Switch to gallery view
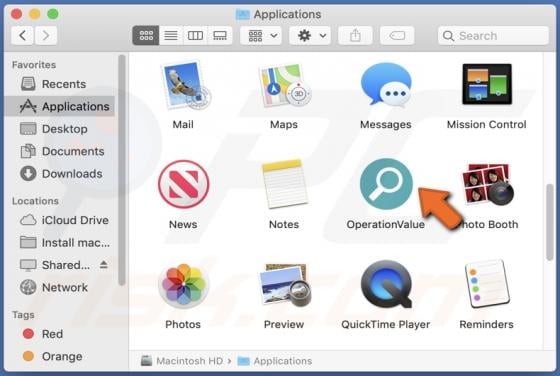 [220, 35]
